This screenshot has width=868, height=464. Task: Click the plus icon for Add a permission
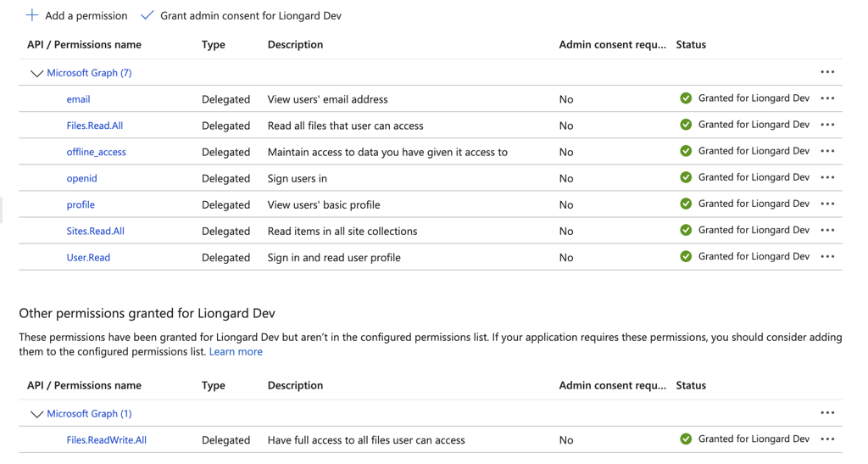(32, 15)
